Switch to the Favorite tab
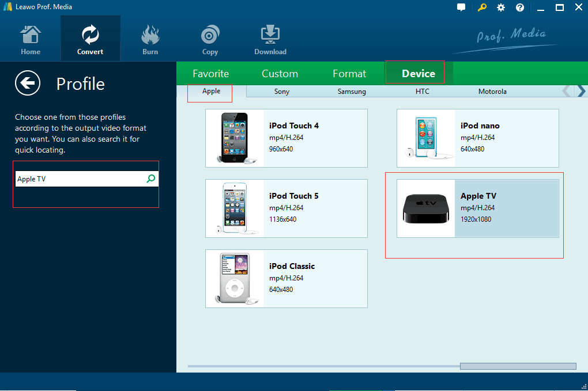Screen dimensions: 588x391 pos(210,74)
